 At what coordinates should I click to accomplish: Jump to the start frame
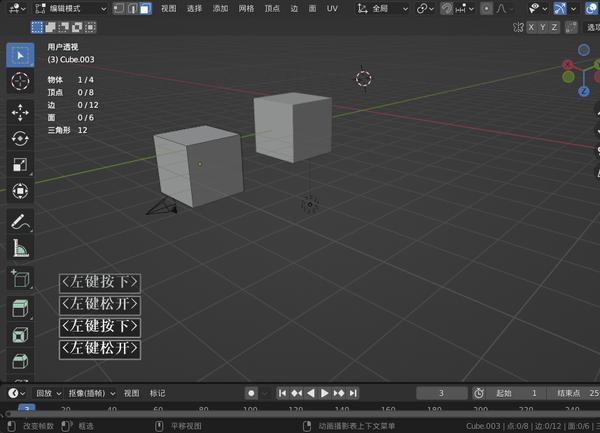[282, 393]
